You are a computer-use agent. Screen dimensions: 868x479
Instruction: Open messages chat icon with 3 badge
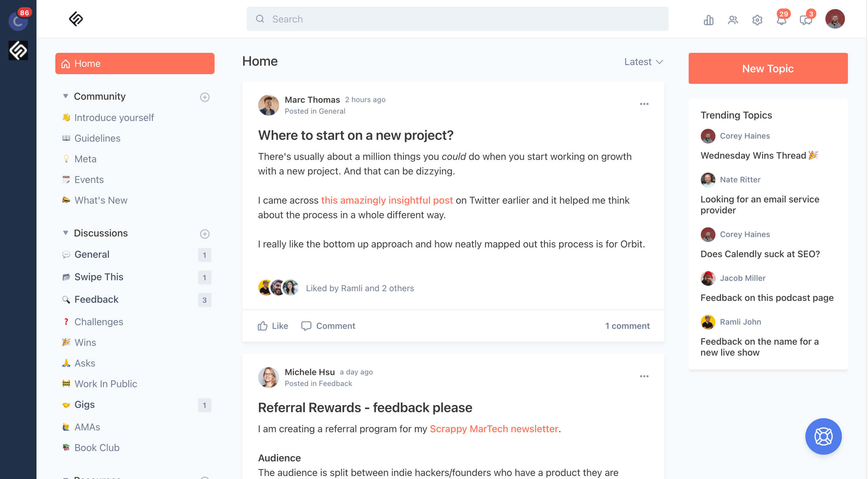coord(806,20)
